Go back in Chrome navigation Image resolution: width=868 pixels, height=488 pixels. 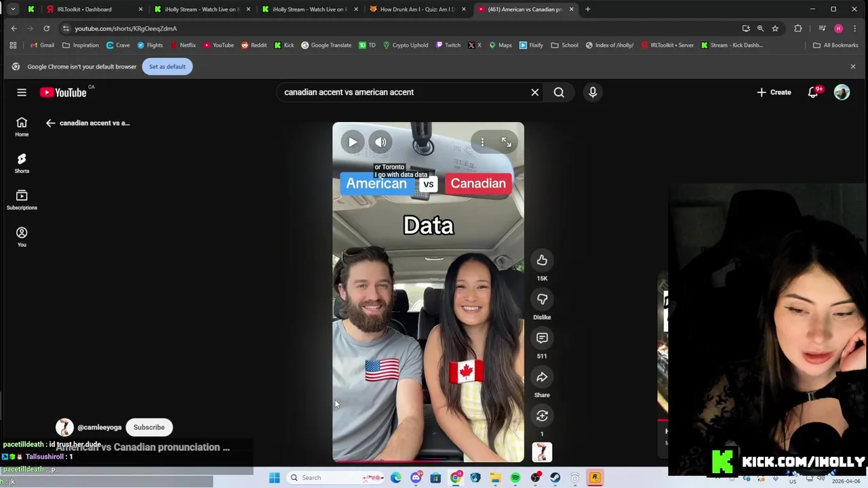tap(14, 28)
